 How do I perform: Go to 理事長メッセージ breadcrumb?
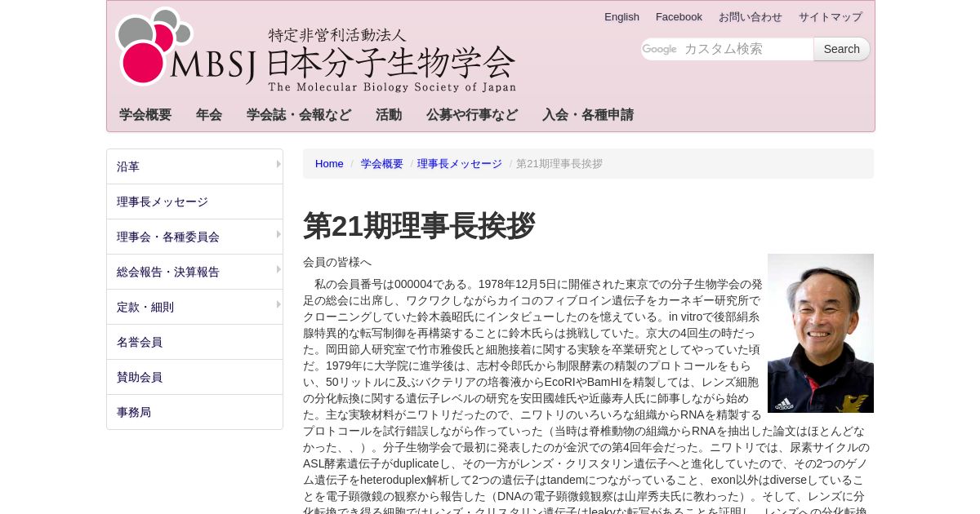[460, 163]
